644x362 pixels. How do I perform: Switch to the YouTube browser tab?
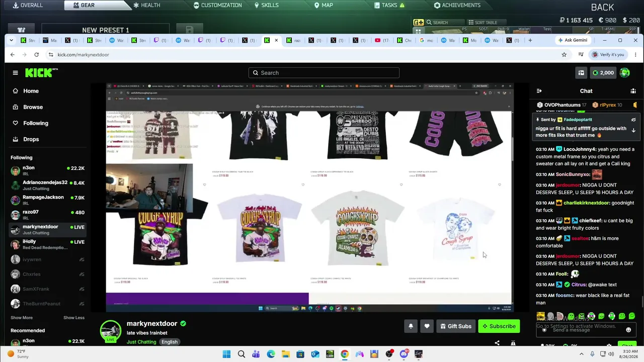click(x=382, y=40)
